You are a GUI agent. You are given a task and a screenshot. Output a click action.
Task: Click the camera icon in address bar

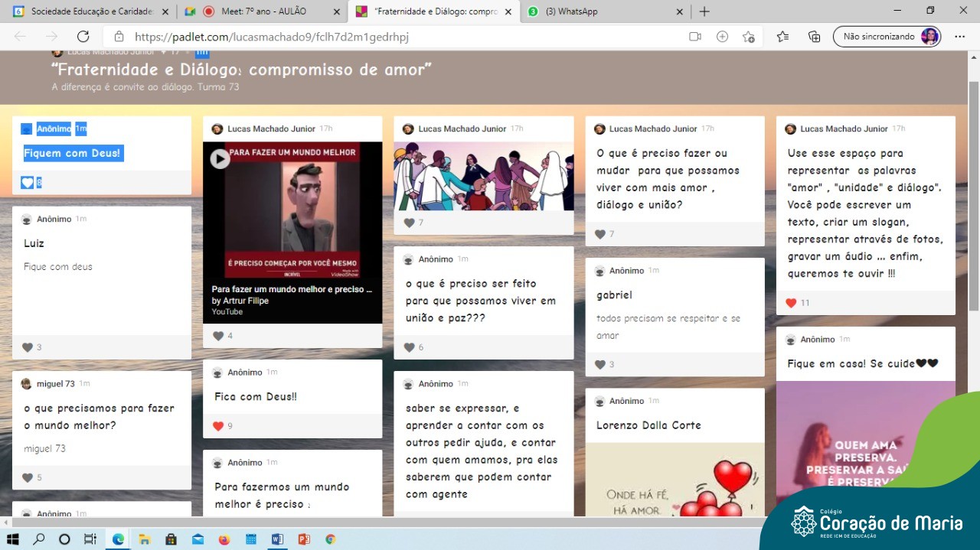coord(695,37)
